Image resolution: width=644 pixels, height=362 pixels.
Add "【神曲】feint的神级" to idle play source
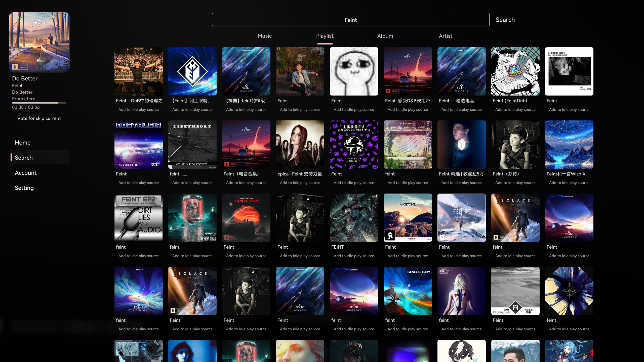[246, 110]
